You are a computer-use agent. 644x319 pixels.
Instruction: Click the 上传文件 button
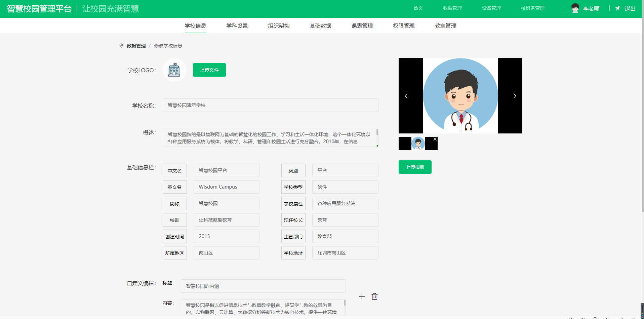pyautogui.click(x=209, y=70)
